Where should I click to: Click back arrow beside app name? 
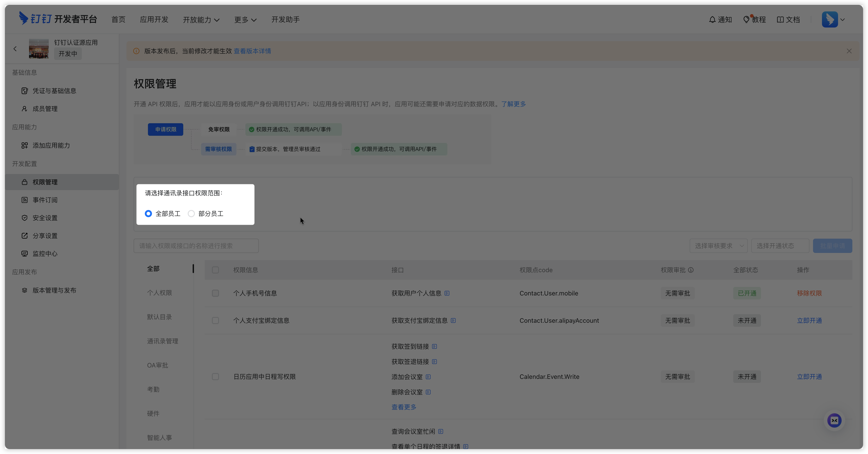click(15, 49)
